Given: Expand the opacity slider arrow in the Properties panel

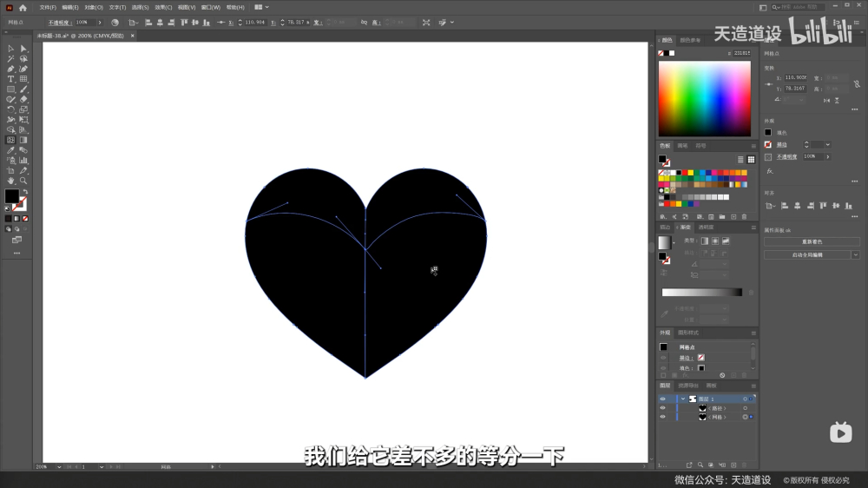Looking at the screenshot, I should 827,157.
